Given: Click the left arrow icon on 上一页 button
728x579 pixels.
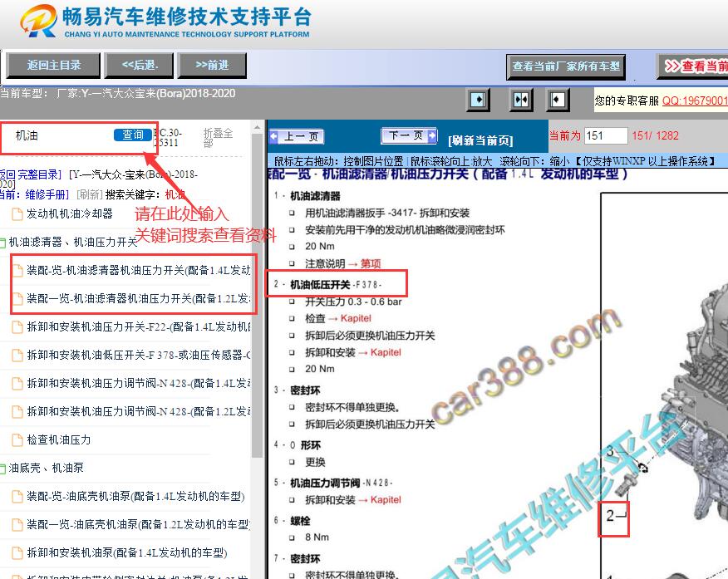Looking at the screenshot, I should click(274, 136).
